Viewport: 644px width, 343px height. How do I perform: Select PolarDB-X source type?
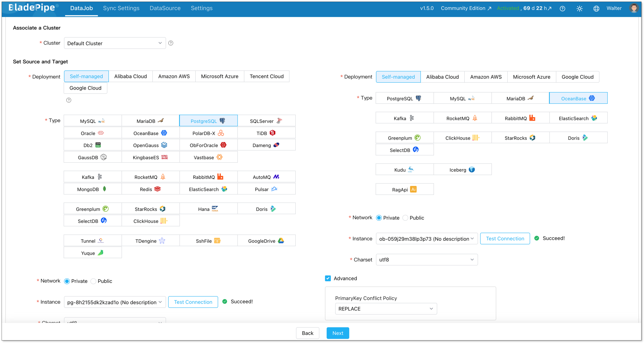pos(208,133)
